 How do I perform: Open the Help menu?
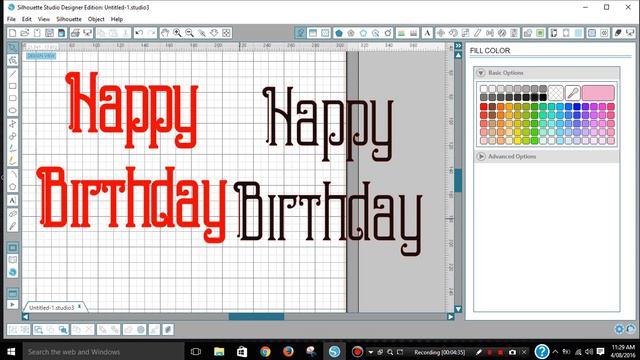[117, 19]
